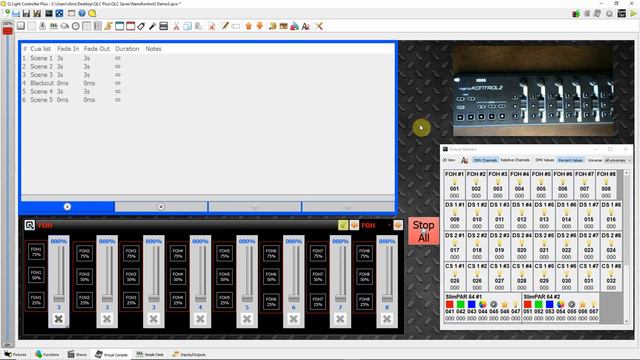Click the nanoKONTROL2 photo thumbnail
Image resolution: width=640 pixels, height=360 pixels.
(x=533, y=90)
